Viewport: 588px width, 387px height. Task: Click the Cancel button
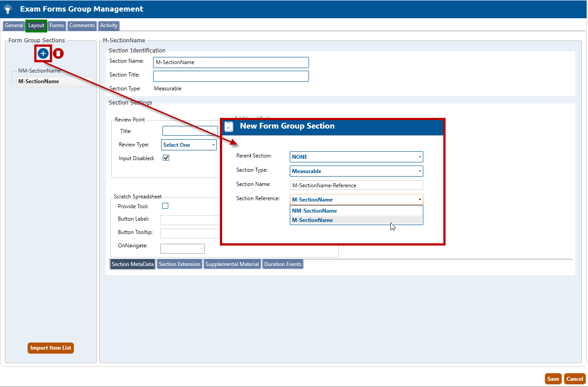click(x=574, y=379)
